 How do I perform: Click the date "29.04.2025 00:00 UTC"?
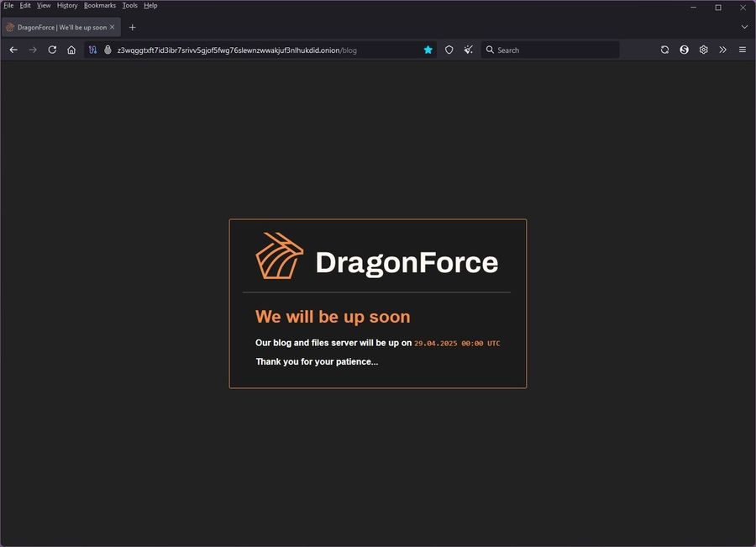[x=457, y=344]
